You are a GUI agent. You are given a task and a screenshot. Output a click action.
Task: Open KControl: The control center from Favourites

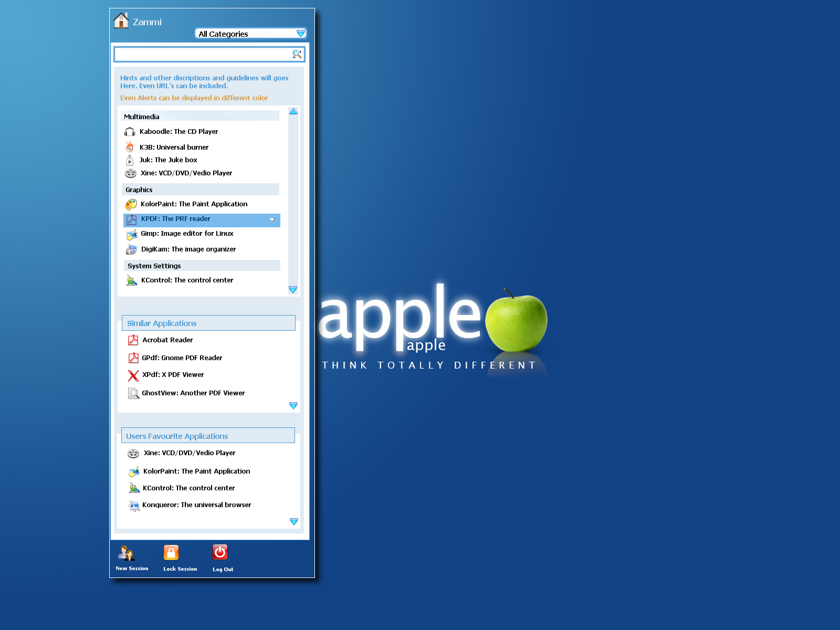[188, 488]
